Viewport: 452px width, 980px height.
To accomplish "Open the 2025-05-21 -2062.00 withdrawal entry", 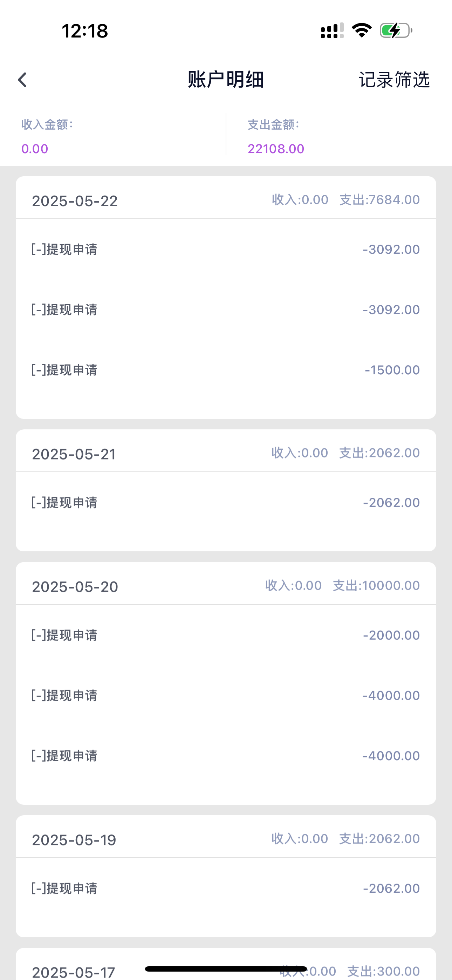I will click(x=226, y=503).
